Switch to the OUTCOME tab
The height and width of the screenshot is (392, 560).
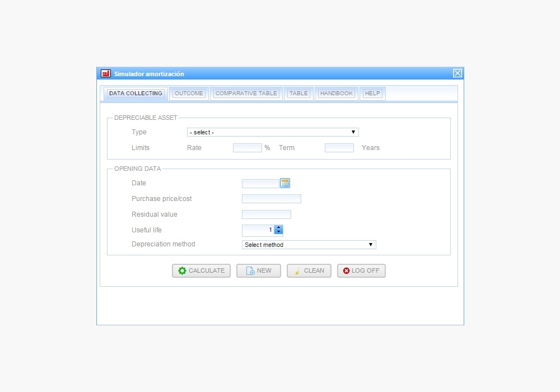(189, 94)
